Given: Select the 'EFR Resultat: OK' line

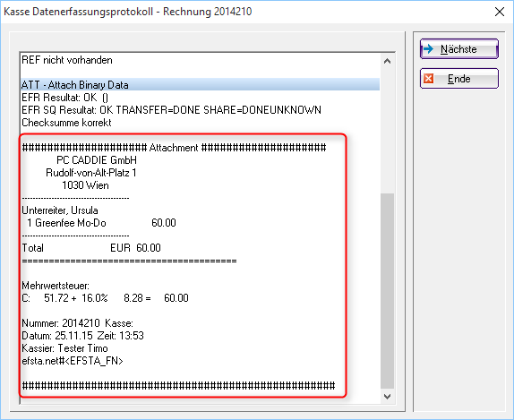Looking at the screenshot, I should 64,98.
